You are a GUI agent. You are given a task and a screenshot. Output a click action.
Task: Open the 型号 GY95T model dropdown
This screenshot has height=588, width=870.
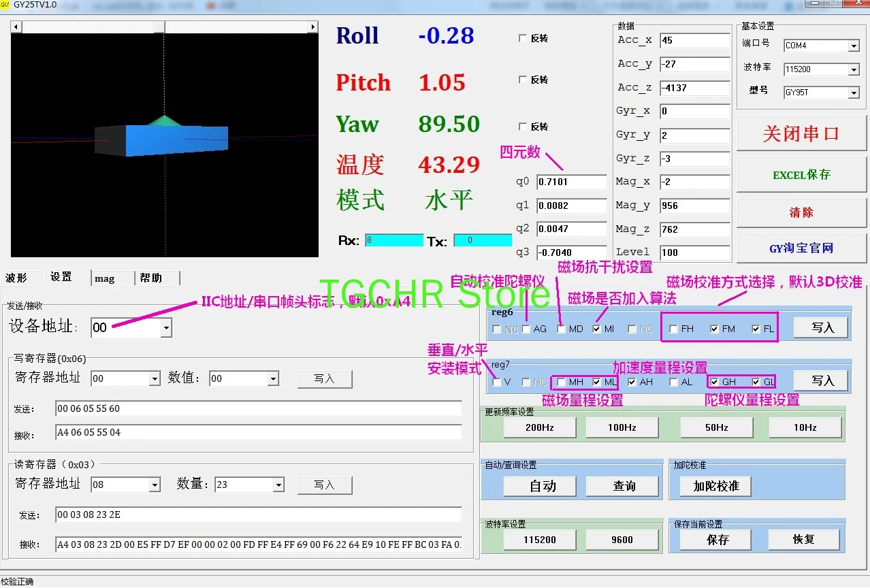[x=854, y=93]
